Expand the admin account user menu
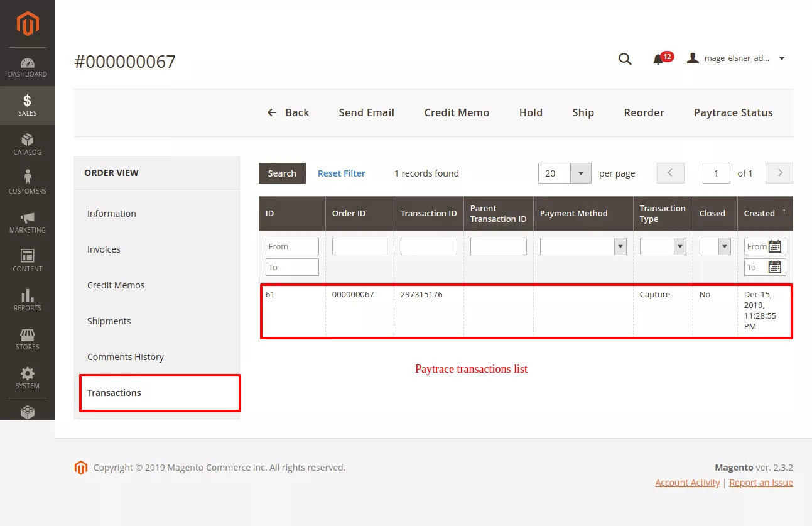 [x=737, y=58]
